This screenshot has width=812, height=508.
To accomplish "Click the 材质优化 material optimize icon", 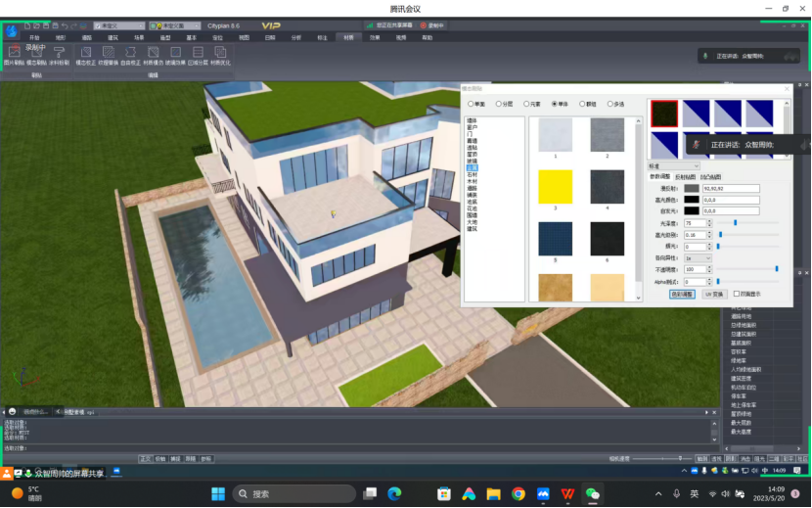I will [x=221, y=52].
